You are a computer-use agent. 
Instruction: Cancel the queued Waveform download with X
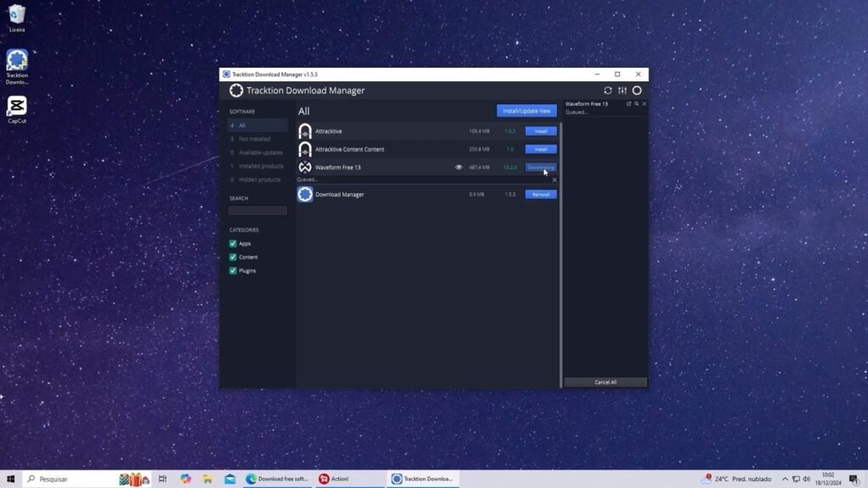pos(554,180)
